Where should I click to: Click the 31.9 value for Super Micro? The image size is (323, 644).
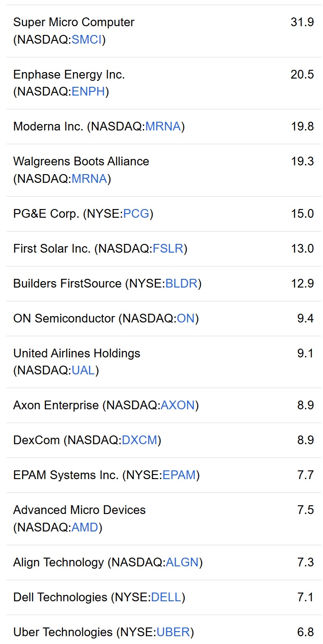[302, 23]
